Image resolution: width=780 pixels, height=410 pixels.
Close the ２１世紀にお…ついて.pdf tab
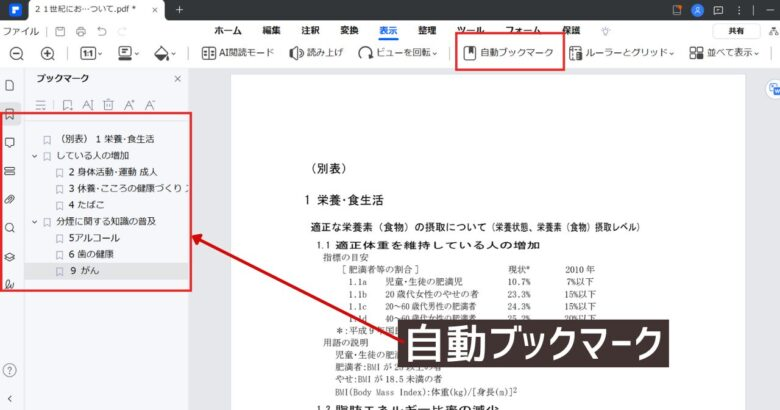155,9
